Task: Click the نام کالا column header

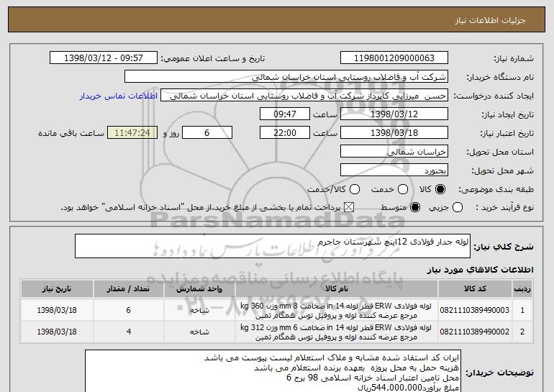Action: (337, 289)
